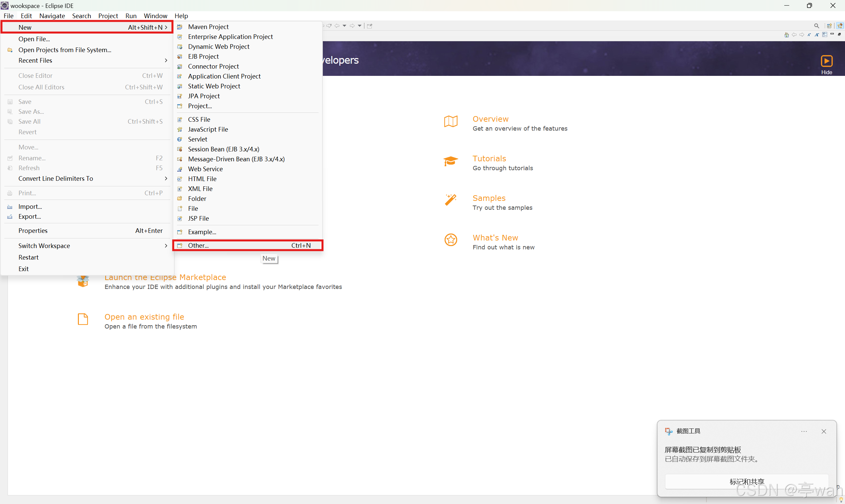Reduce Welcome page font size icon

[809, 35]
